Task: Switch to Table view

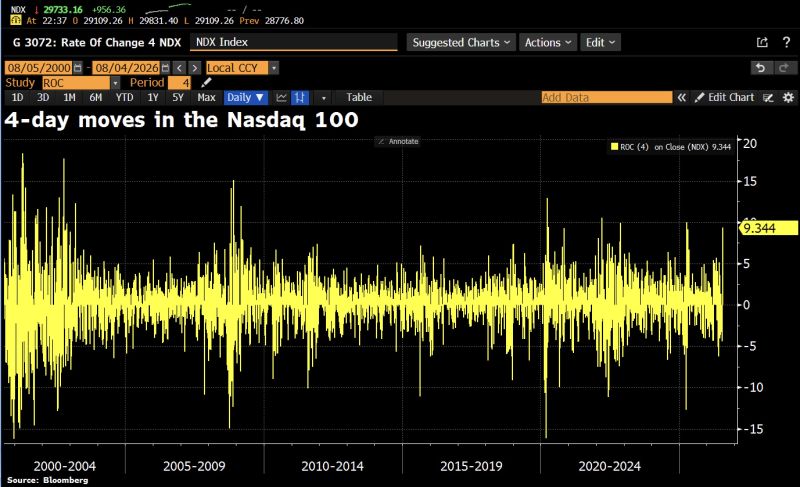Action: (359, 97)
